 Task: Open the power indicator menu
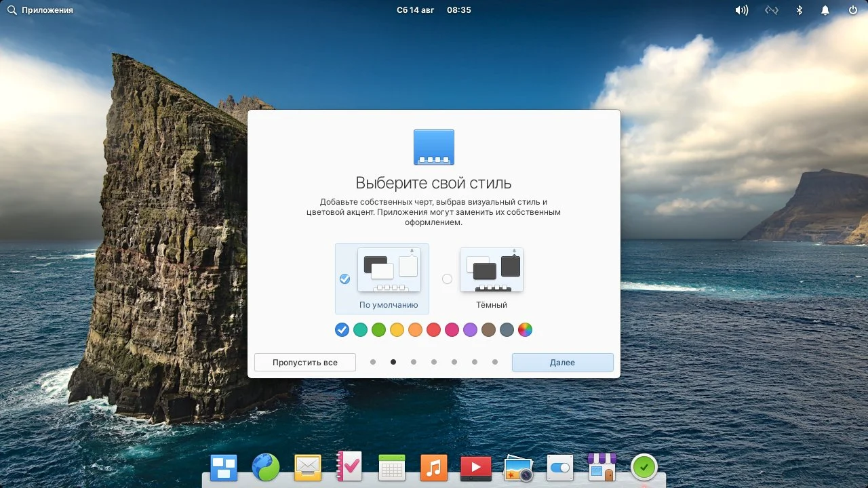pyautogui.click(x=852, y=9)
